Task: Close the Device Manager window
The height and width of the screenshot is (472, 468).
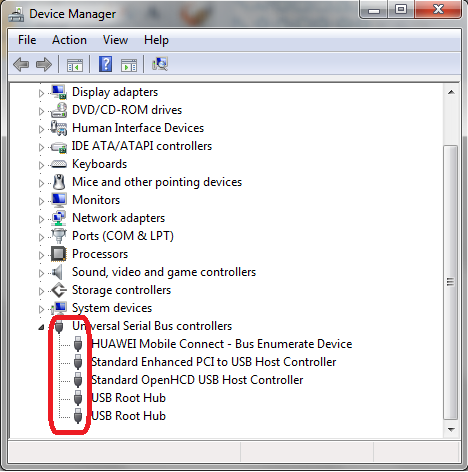Action: click(x=438, y=10)
